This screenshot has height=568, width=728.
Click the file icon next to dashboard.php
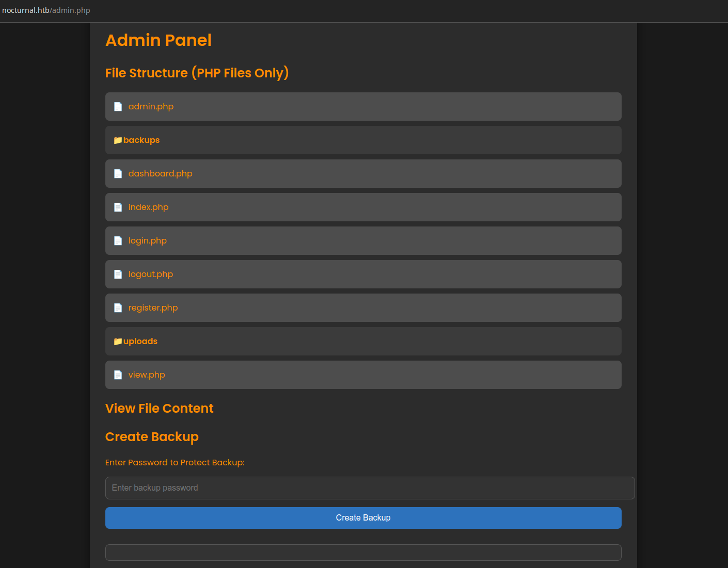click(x=118, y=174)
